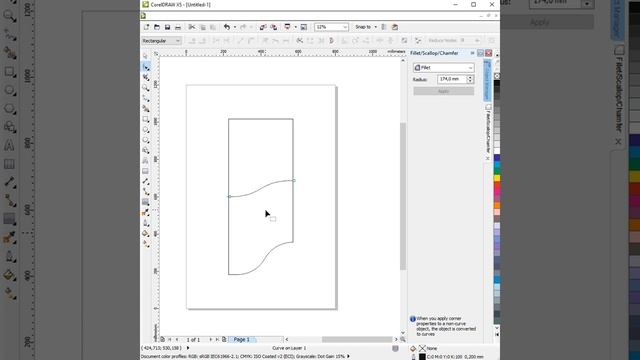Click the Radius value field
The image size is (640, 360).
[452, 79]
